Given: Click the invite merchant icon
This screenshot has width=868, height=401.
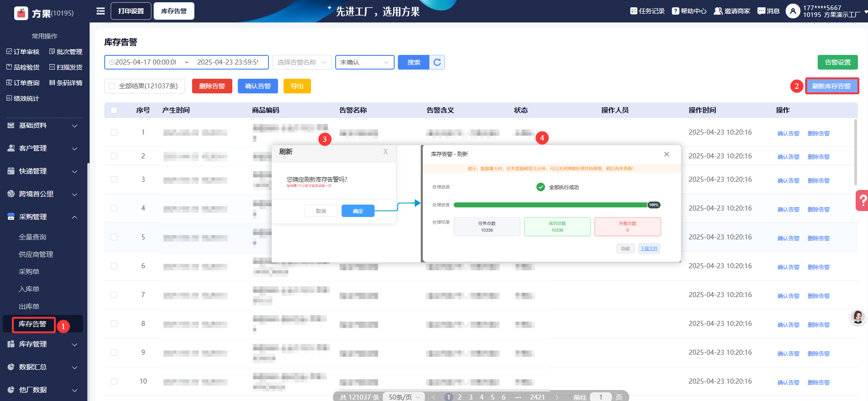Looking at the screenshot, I should point(718,11).
